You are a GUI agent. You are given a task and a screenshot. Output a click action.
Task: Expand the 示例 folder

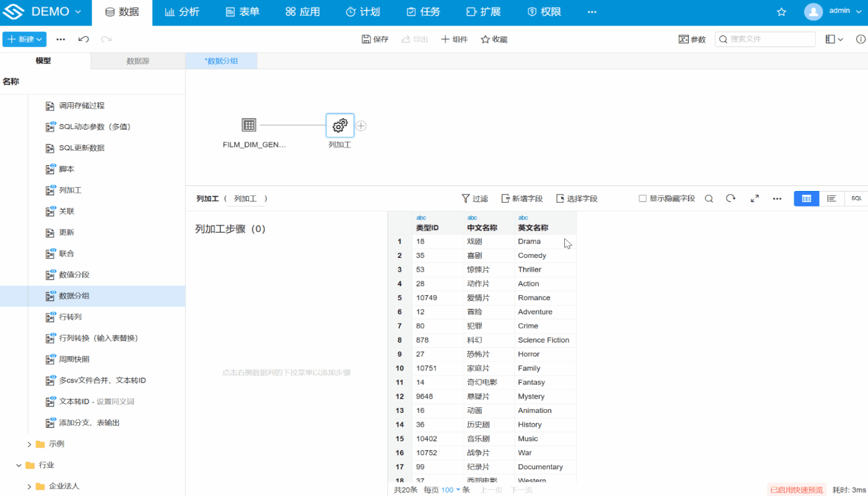point(29,444)
